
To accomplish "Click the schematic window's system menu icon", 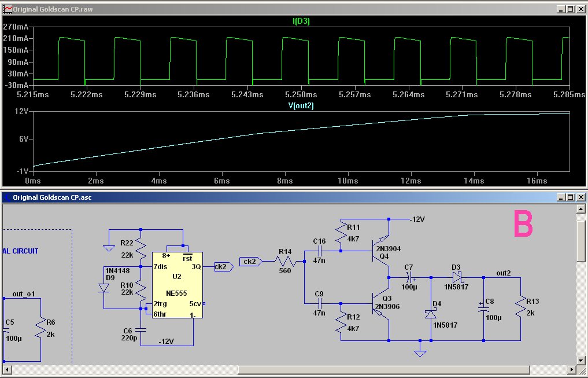I will 6,197.
